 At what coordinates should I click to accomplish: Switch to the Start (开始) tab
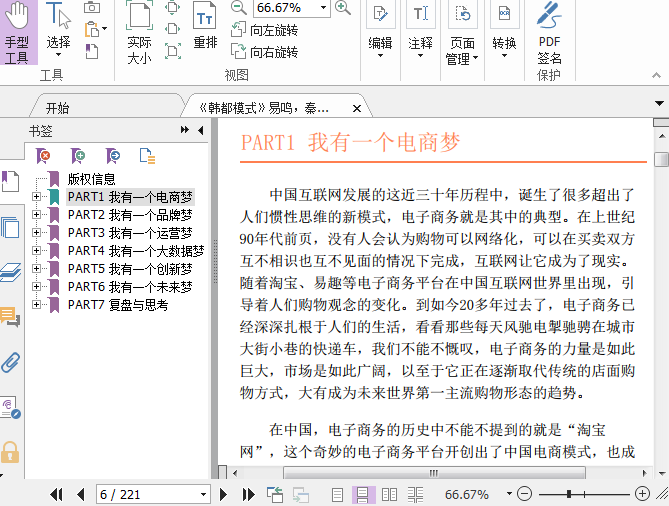tap(58, 108)
